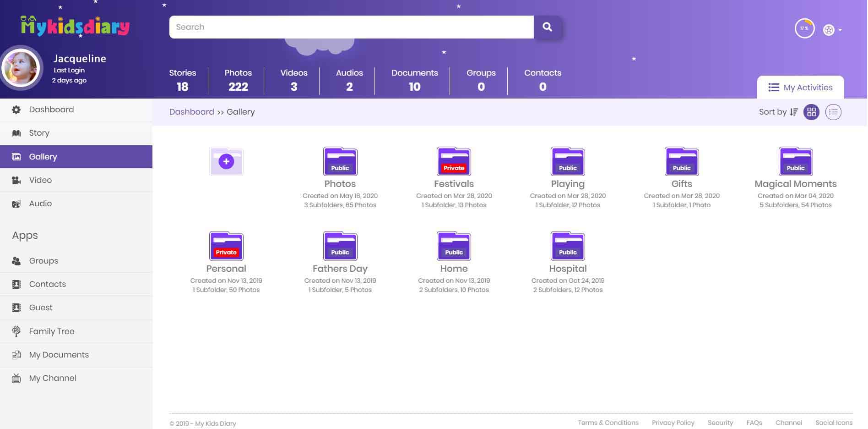Click Jacqueline's profile avatar picture
This screenshot has height=429, width=868.
click(x=21, y=68)
